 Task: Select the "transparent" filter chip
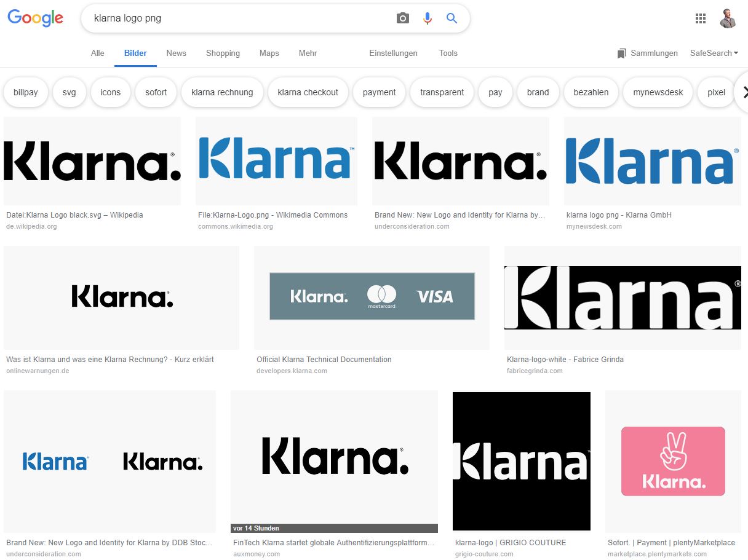click(442, 92)
